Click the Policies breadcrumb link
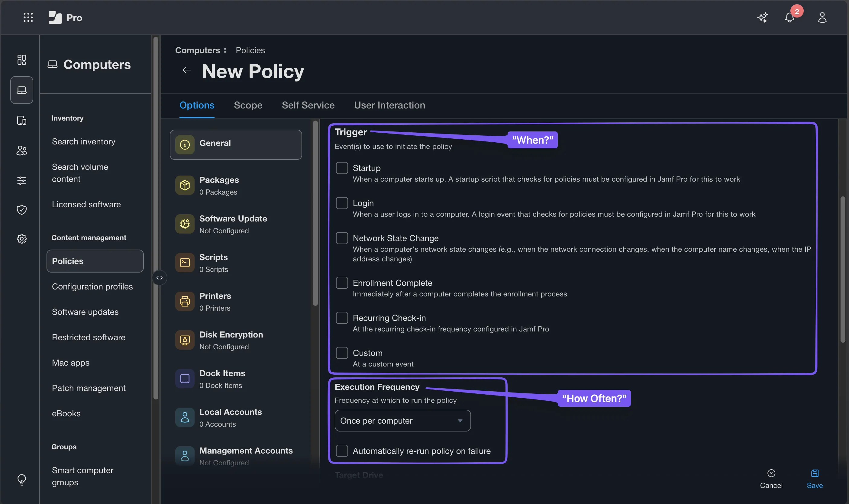 pos(250,50)
